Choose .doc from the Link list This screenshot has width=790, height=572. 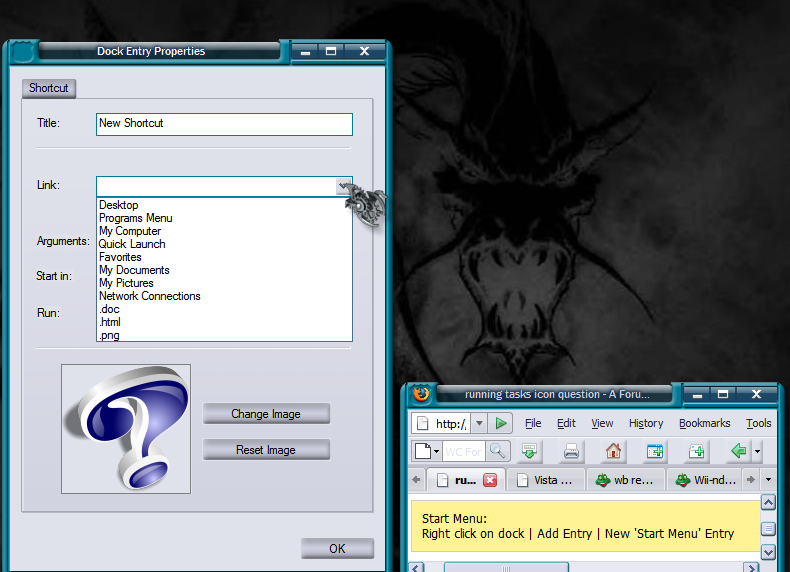point(224,309)
